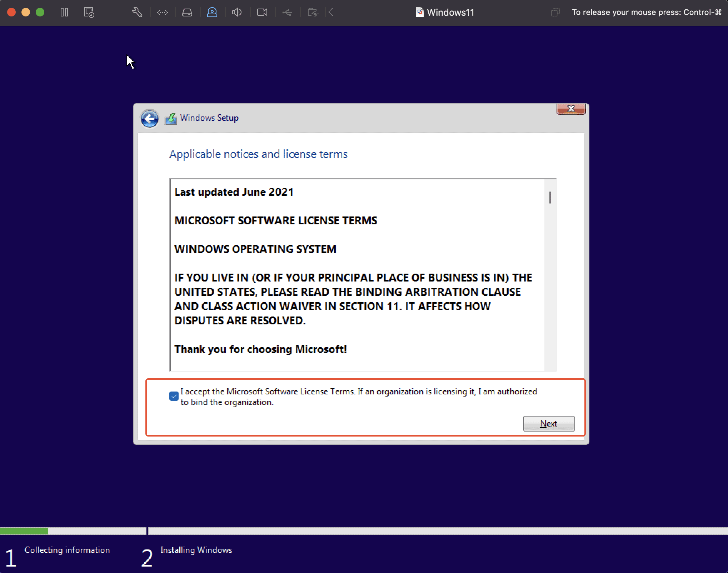The height and width of the screenshot is (573, 728).
Task: Open the snapshots icon in toolbar
Action: pyautogui.click(x=89, y=13)
